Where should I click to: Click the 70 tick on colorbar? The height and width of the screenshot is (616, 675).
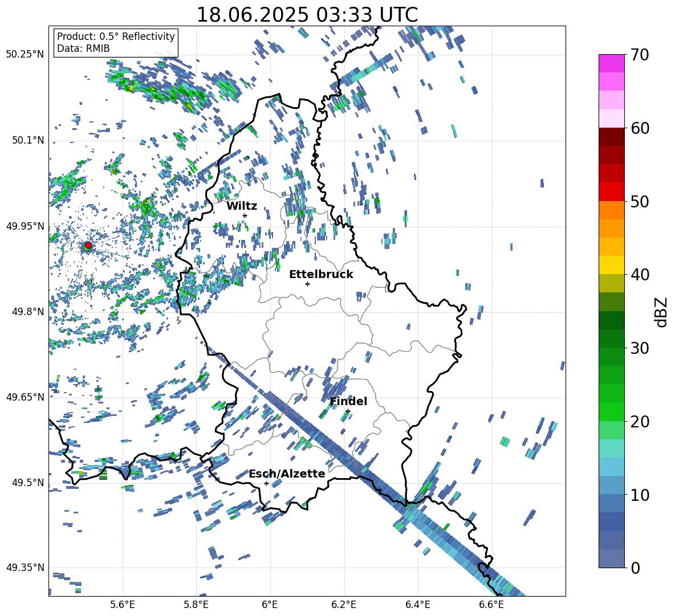(x=640, y=55)
